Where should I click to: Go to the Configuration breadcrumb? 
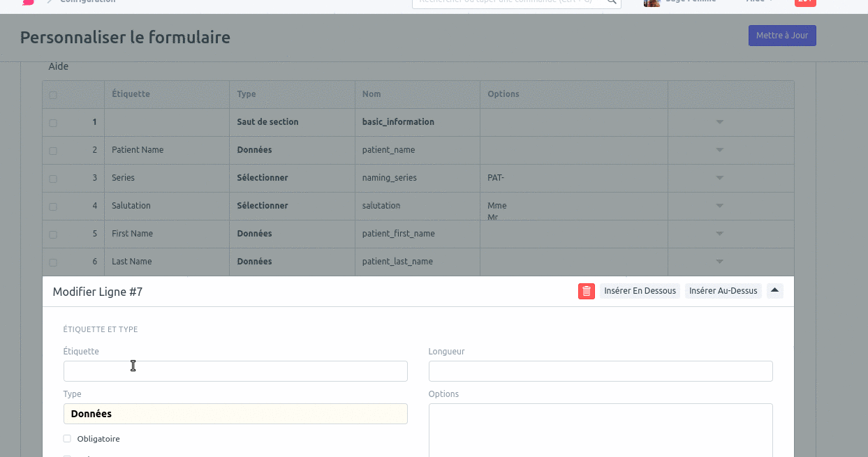(x=87, y=2)
